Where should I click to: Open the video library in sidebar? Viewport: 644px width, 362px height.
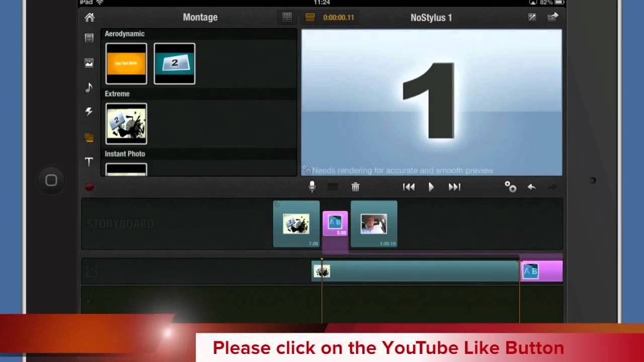coord(89,38)
